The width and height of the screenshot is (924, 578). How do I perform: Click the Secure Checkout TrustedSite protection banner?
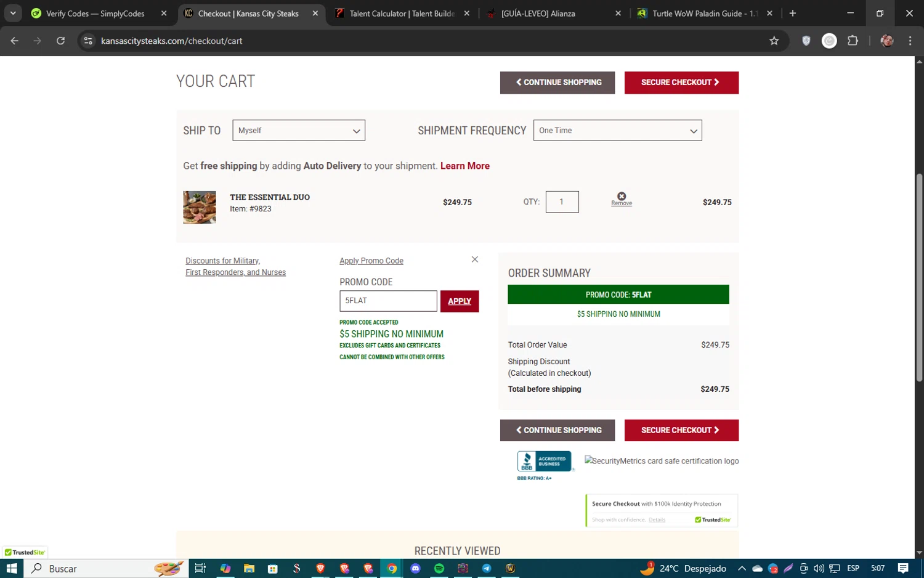click(662, 511)
